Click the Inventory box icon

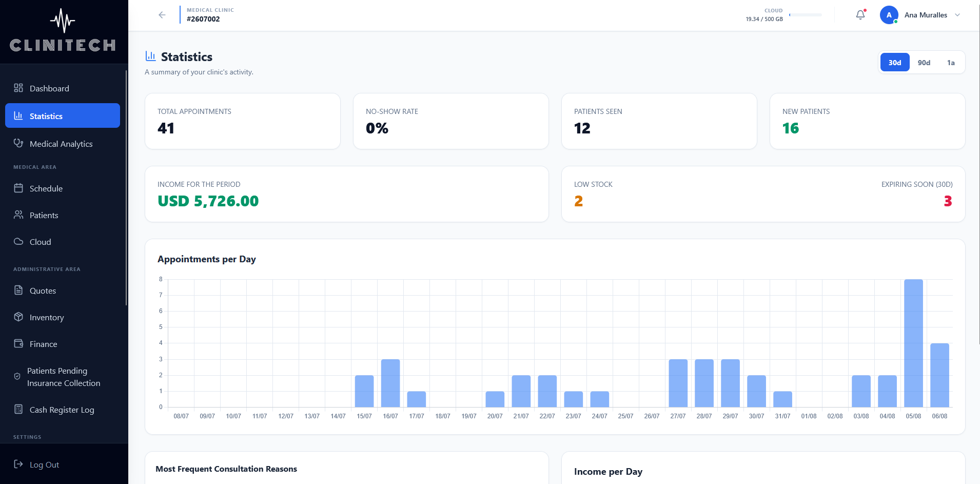click(18, 317)
